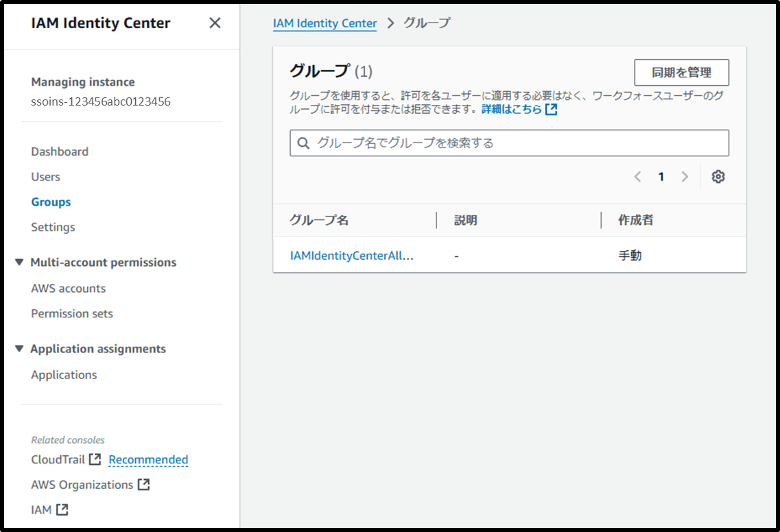
Task: Open Users in sidebar
Action: pyautogui.click(x=45, y=177)
